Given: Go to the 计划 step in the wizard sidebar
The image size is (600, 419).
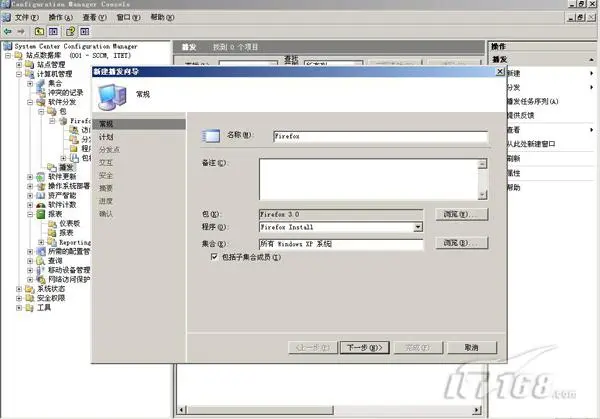Looking at the screenshot, I should click(x=106, y=137).
